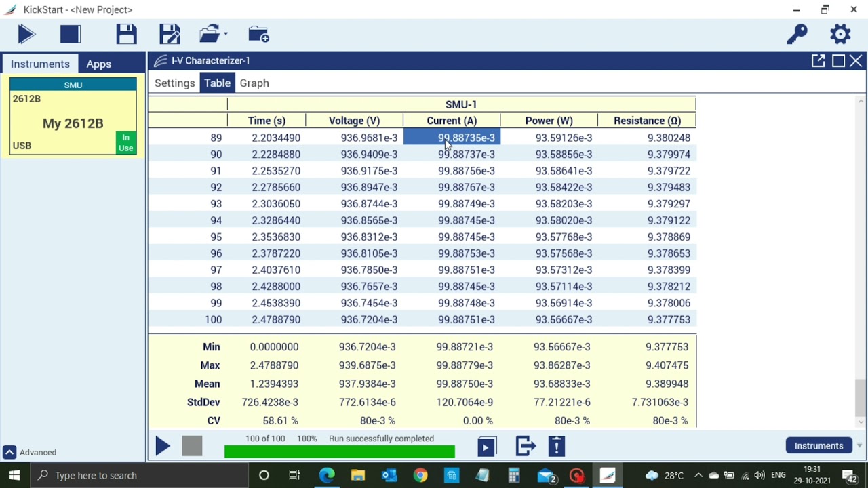Click the In Use status badge

coord(125,142)
